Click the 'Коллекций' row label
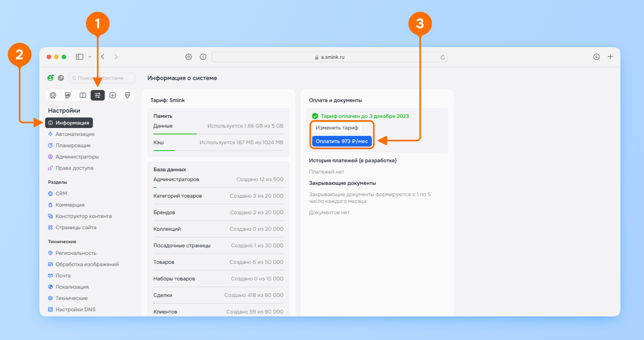The width and height of the screenshot is (644, 340). click(167, 229)
